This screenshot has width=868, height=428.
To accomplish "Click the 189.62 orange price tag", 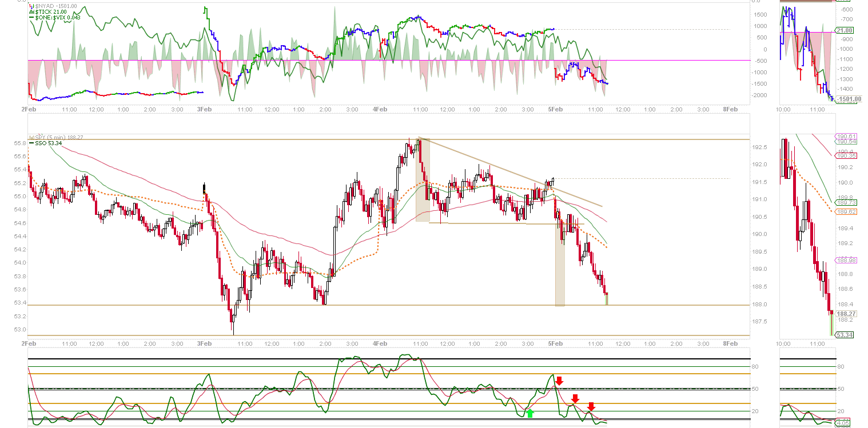I will pyautogui.click(x=846, y=211).
